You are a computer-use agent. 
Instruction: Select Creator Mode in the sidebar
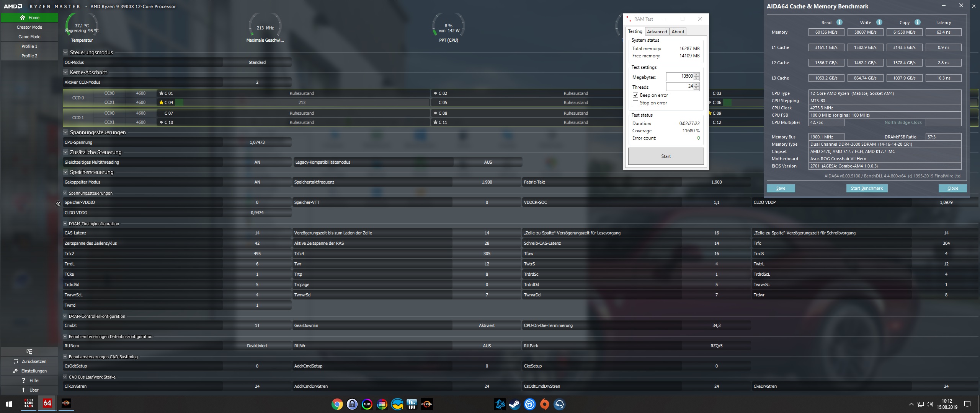(x=29, y=27)
